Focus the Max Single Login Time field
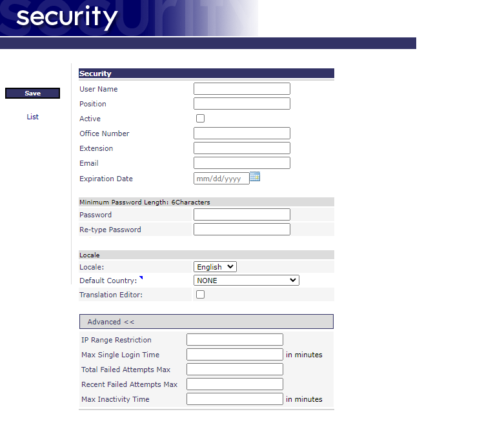504x445 pixels. (x=234, y=355)
